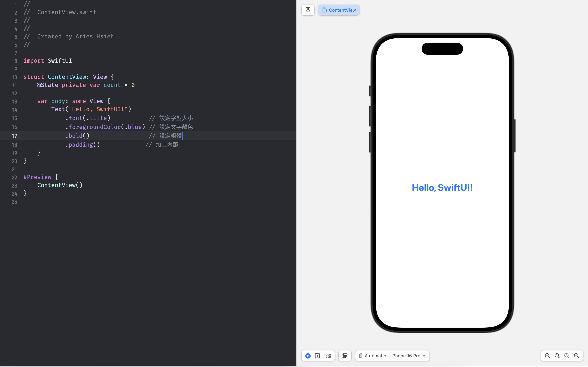Zoom preview to 100% actual size
588x367 pixels.
(x=557, y=356)
